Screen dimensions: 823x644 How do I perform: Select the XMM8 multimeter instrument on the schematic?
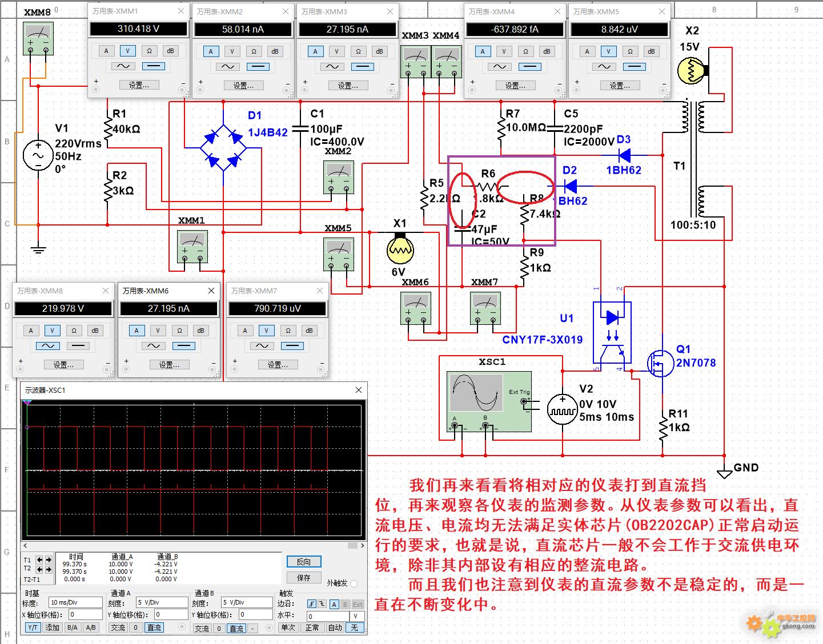38,39
